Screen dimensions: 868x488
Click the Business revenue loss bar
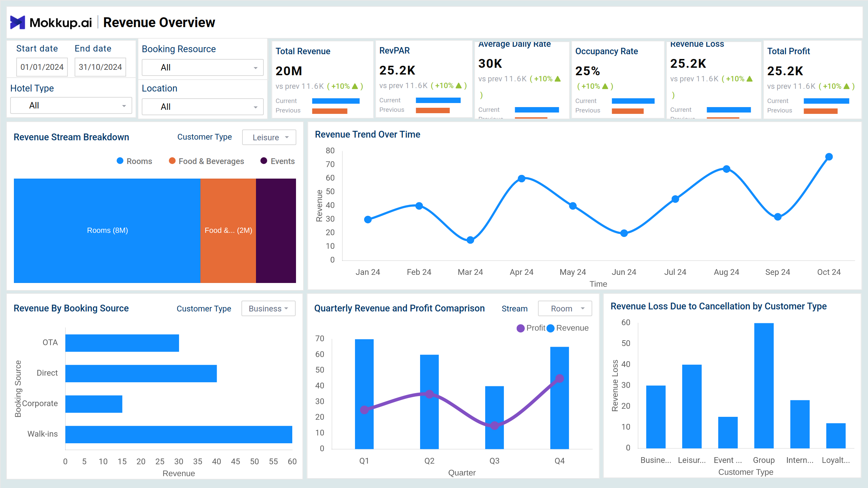tap(656, 417)
